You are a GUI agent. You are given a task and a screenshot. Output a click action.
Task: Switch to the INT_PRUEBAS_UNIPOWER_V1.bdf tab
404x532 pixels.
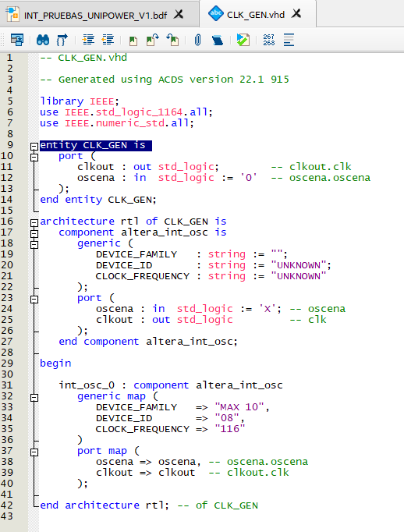click(x=95, y=16)
